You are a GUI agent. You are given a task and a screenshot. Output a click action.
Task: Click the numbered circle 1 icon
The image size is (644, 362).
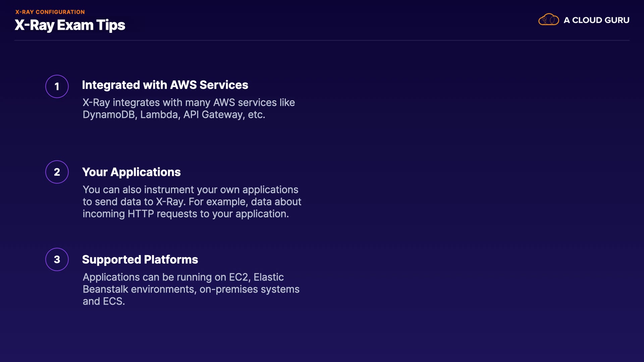click(57, 86)
